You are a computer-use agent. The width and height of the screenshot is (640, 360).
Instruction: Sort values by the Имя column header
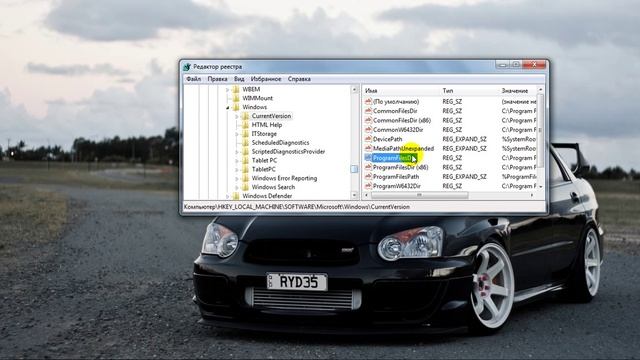(402, 91)
